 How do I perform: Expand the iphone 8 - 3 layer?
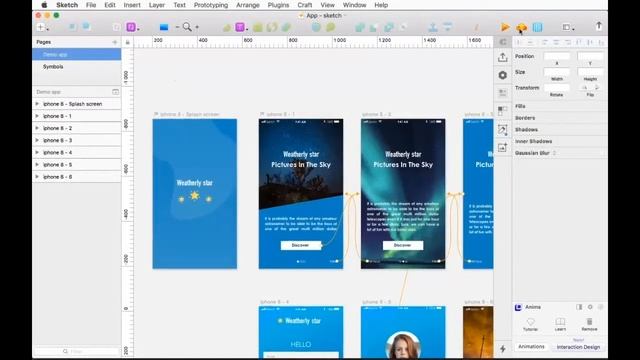(x=37, y=140)
